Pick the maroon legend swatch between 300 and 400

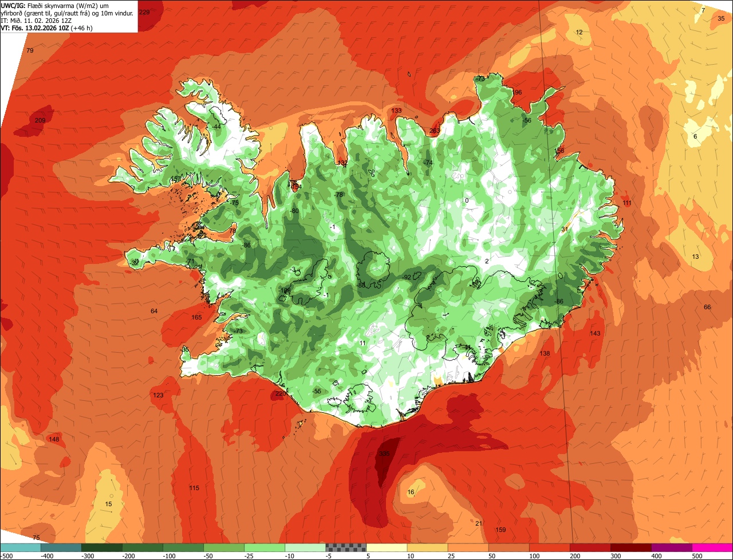pyautogui.click(x=631, y=547)
